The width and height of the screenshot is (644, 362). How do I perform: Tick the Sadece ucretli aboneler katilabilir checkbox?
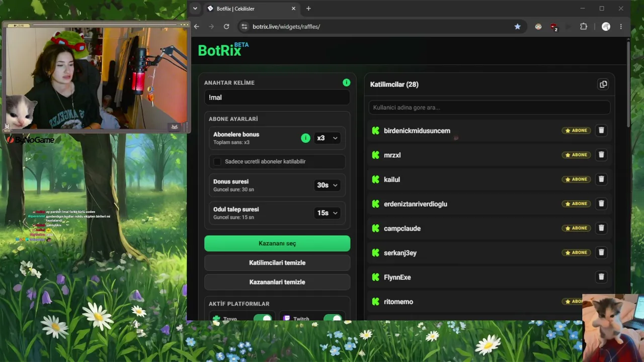coord(217,161)
